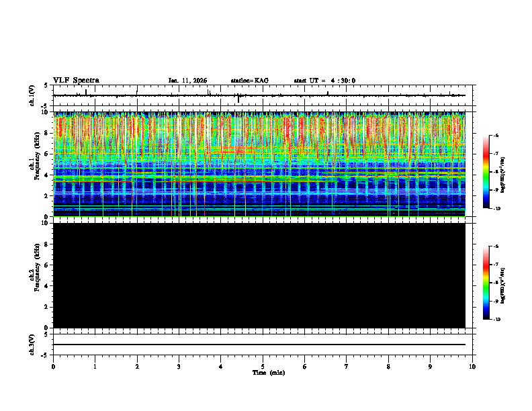
Task: Click the "-6" label on ch.2 colorbar
Action: click(x=496, y=246)
